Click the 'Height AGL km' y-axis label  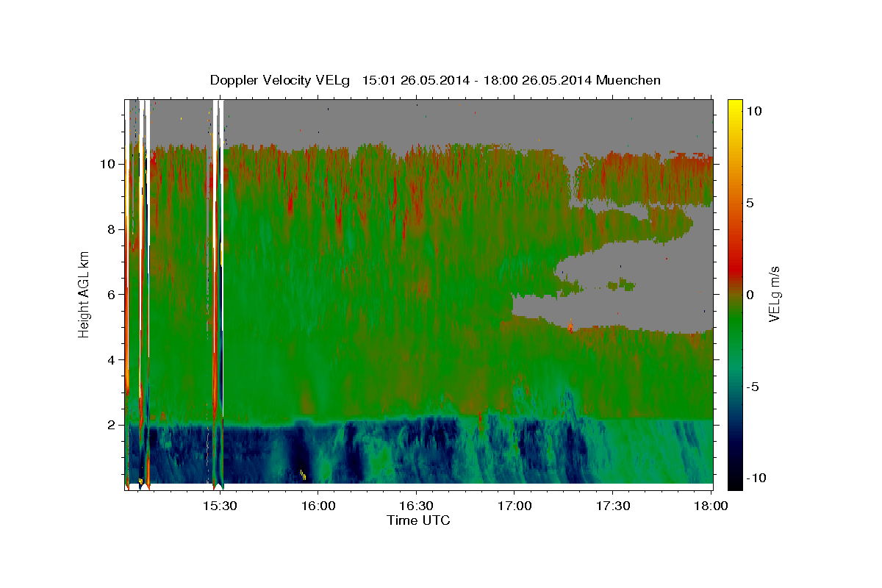pos(84,293)
